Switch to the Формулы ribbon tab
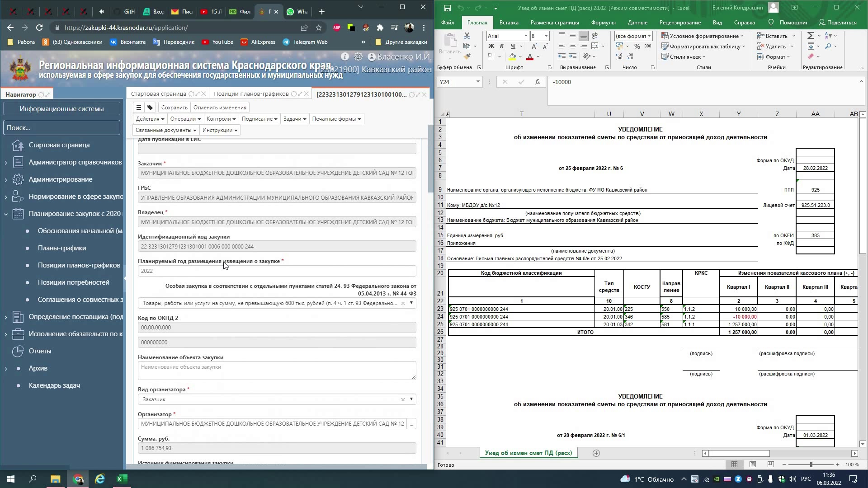Viewport: 868px width, 488px height. pyautogui.click(x=603, y=23)
